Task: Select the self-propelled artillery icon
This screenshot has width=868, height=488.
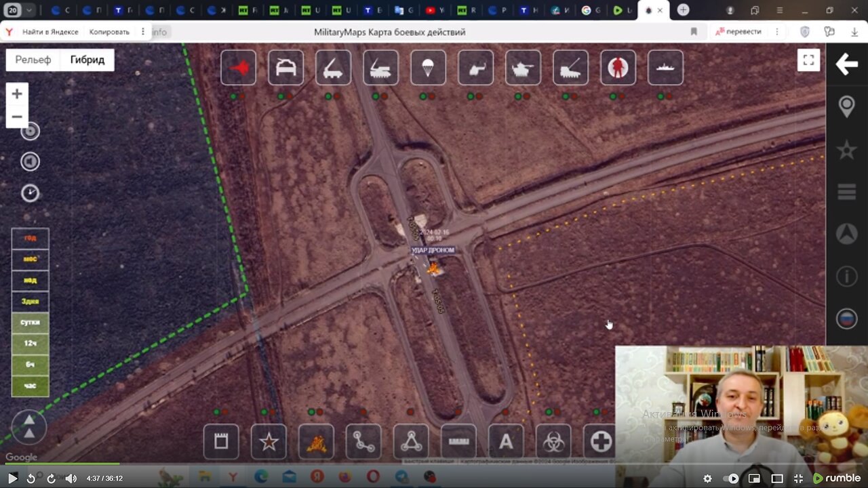Action: click(380, 67)
